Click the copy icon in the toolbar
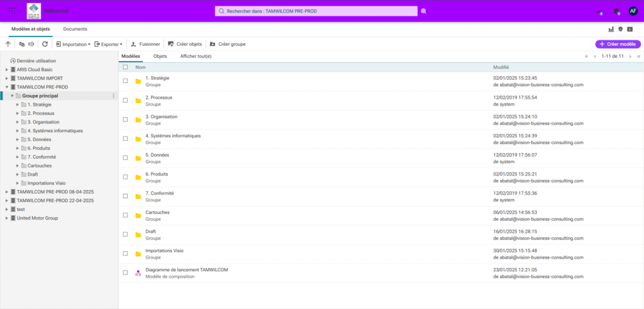 click(22, 44)
